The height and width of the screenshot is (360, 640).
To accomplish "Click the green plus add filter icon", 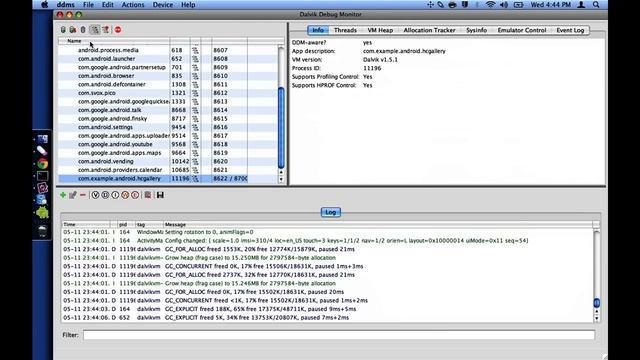I will coord(63,195).
